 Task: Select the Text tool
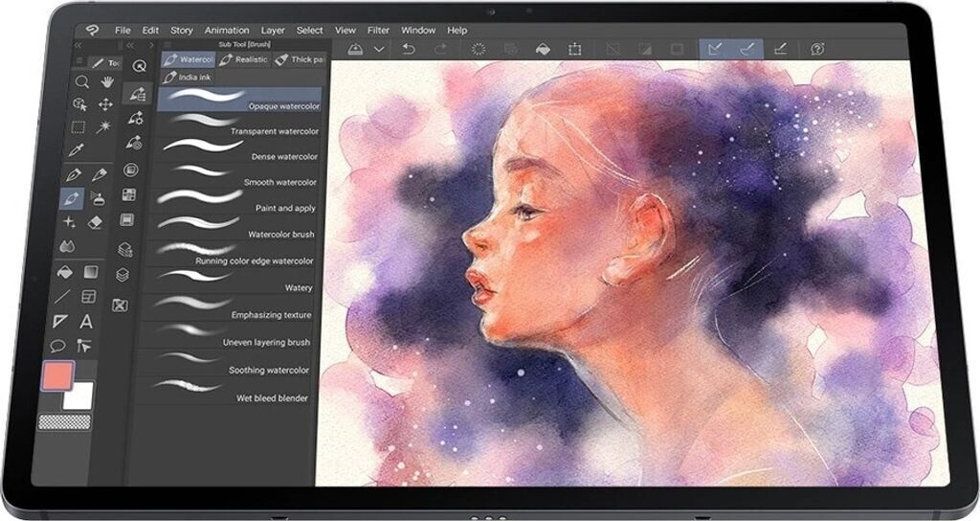point(86,322)
